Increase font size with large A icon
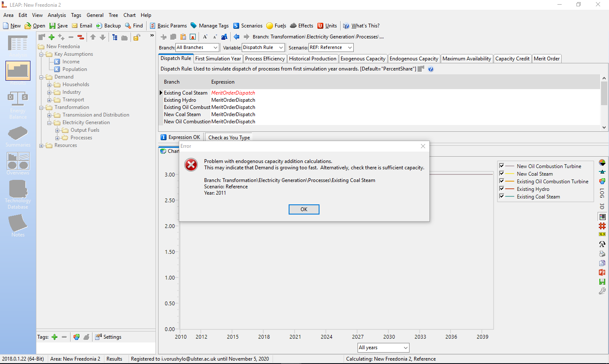The height and width of the screenshot is (364, 609). tap(205, 37)
